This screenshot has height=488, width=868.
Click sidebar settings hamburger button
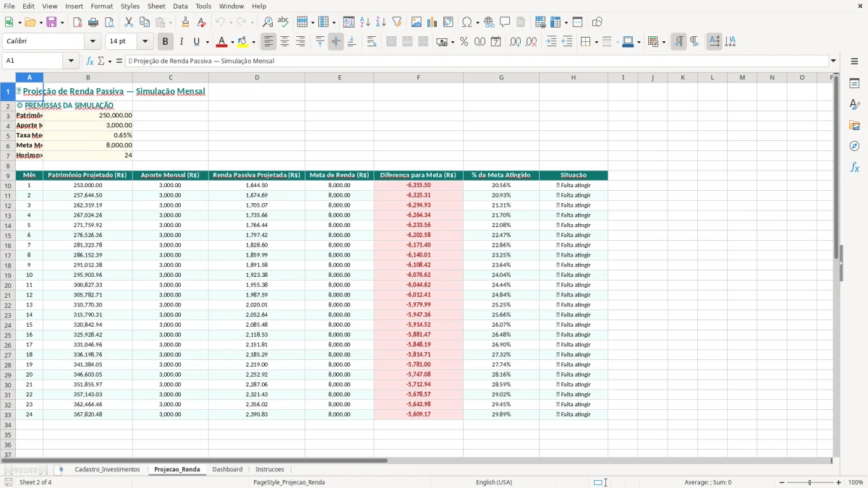[x=854, y=61]
